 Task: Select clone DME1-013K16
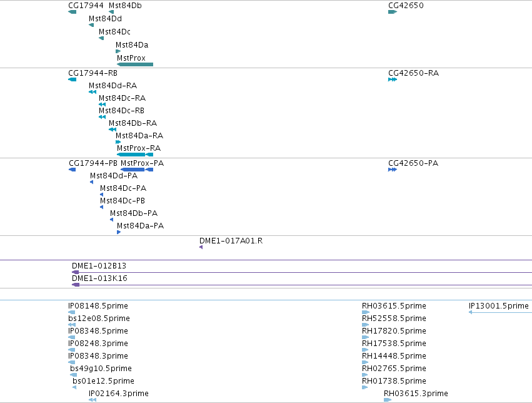(x=100, y=278)
